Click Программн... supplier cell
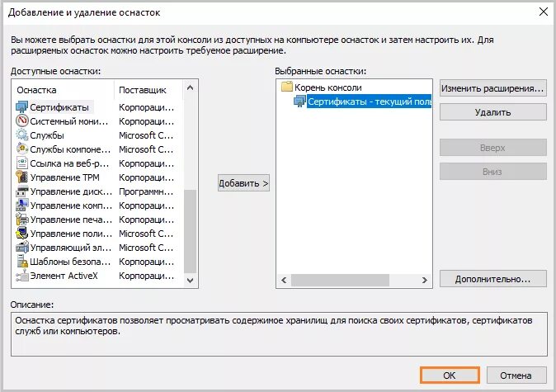The height and width of the screenshot is (392, 556). pyautogui.click(x=146, y=191)
